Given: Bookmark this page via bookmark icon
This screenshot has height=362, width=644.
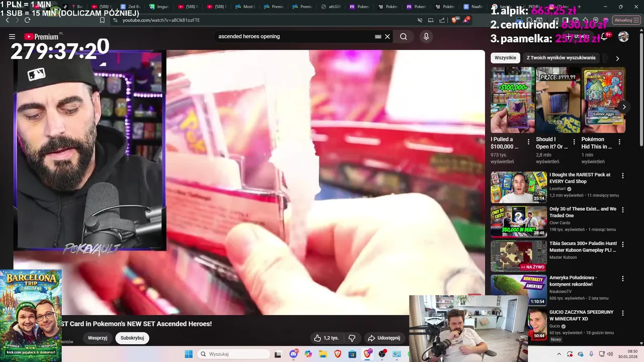Looking at the screenshot, I should (x=102, y=20).
